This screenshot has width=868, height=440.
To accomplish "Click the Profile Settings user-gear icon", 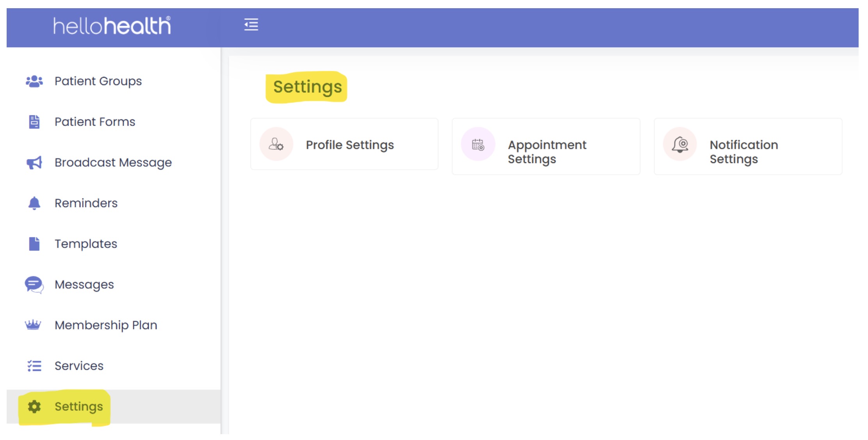I will click(x=276, y=144).
